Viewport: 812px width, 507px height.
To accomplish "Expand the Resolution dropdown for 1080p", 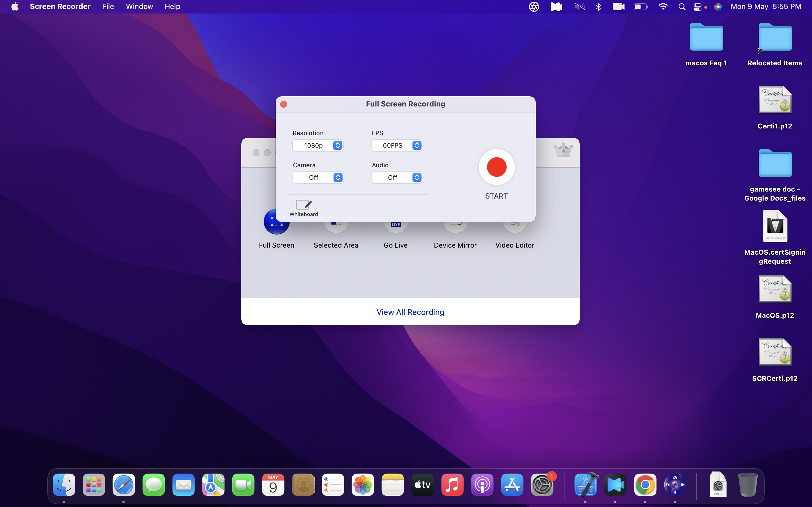I will [337, 145].
